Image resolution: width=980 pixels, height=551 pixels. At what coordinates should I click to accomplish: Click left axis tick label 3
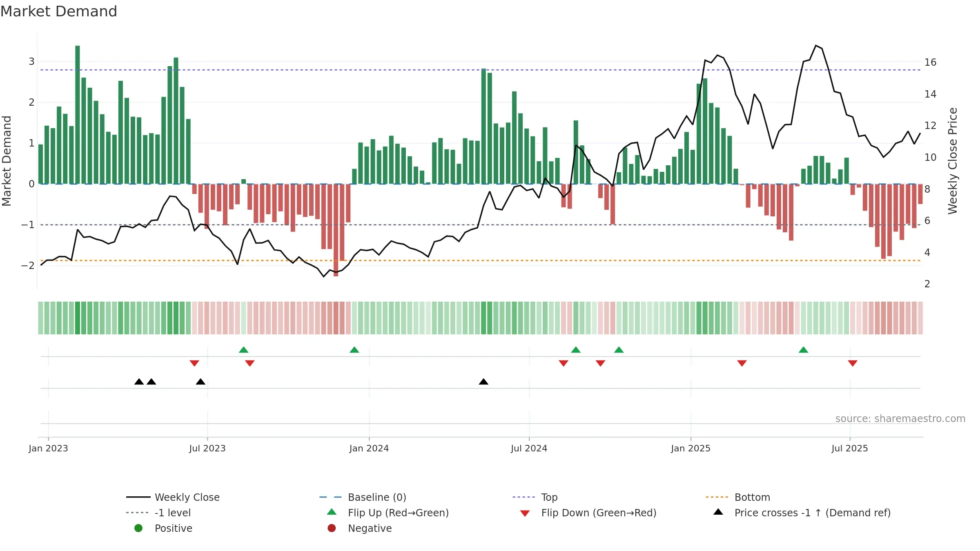click(31, 62)
